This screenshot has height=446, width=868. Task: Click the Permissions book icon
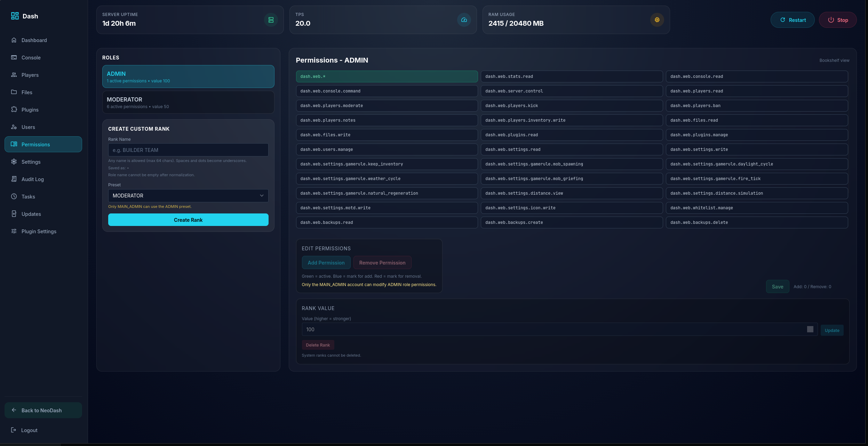point(14,144)
